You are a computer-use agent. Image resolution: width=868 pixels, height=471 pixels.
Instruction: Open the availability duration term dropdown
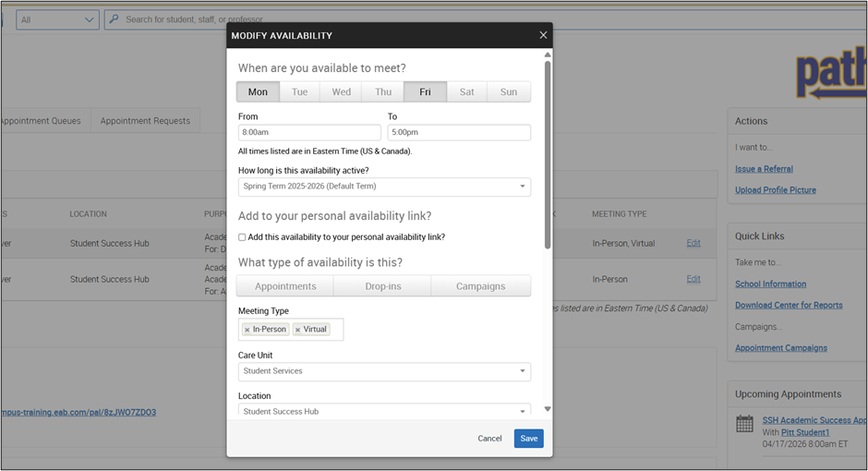pos(384,187)
